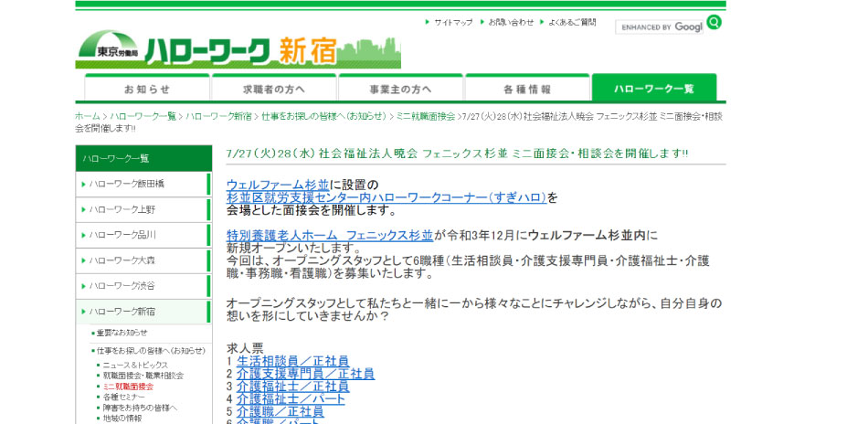Select the お知らせ tab

pos(147,89)
